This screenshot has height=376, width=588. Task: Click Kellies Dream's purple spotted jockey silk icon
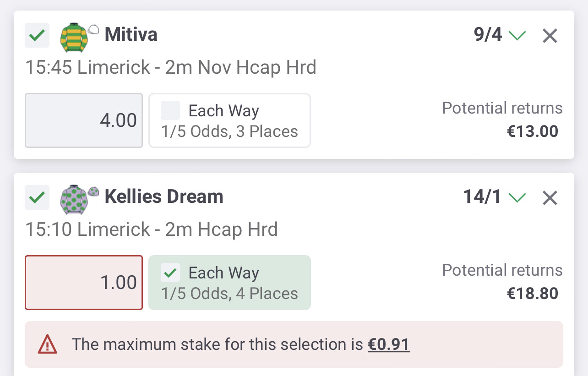click(x=73, y=200)
